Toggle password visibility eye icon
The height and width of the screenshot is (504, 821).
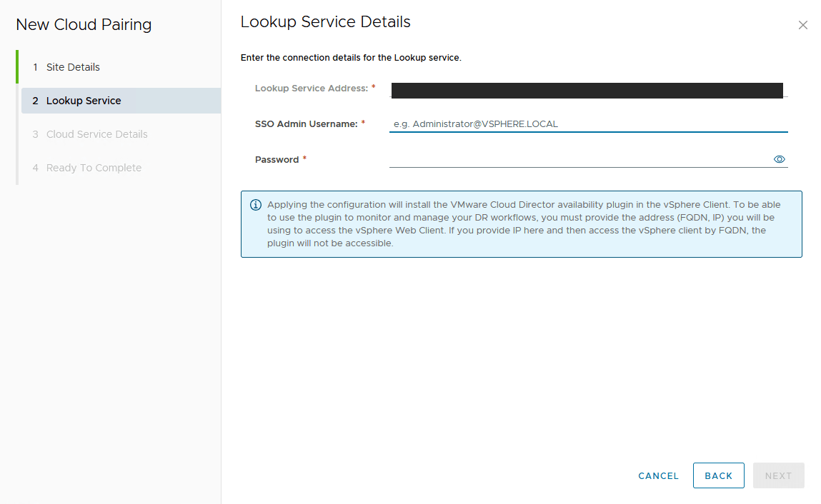click(779, 159)
